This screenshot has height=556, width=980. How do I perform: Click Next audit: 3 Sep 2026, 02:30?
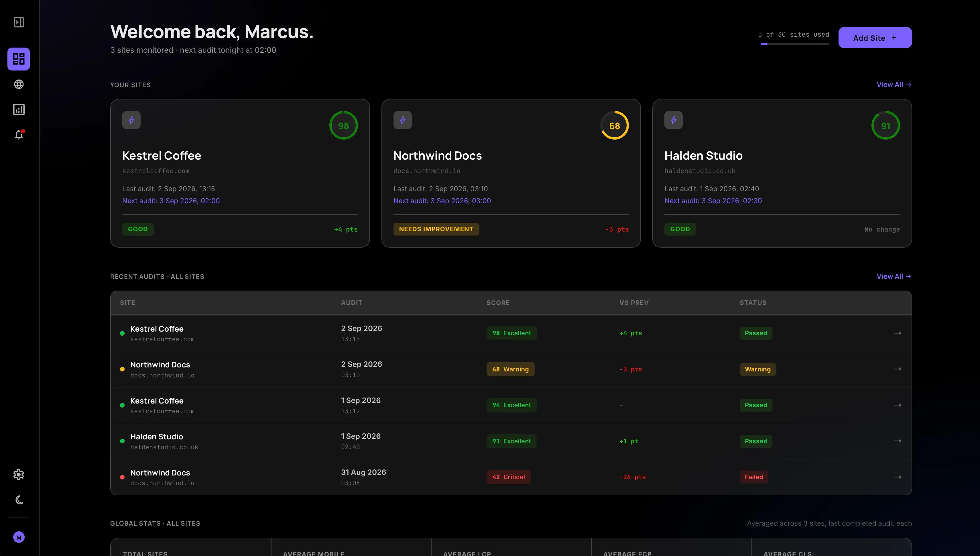713,201
